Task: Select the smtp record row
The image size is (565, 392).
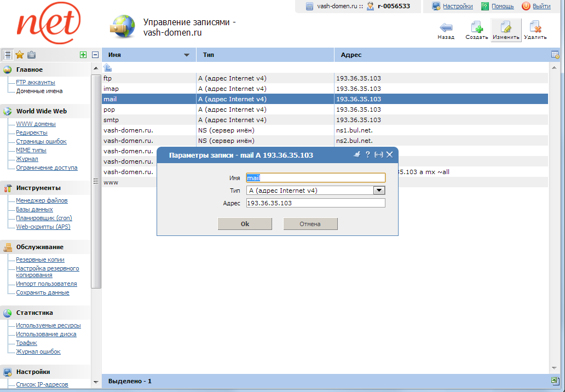Action: point(148,119)
